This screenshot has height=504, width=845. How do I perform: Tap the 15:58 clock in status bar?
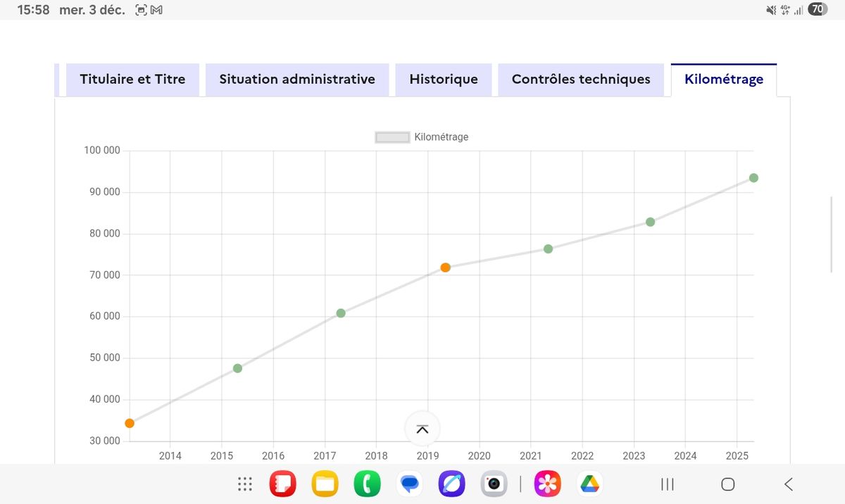point(33,10)
